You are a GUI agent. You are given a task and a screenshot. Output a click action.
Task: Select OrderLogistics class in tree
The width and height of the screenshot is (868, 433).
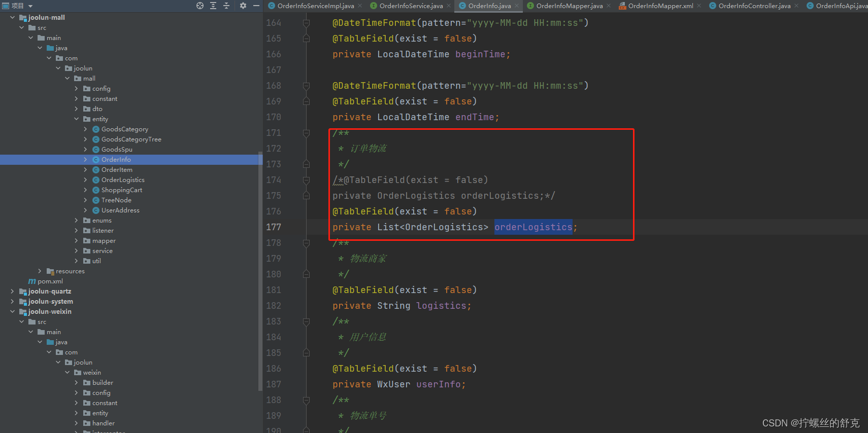point(123,180)
